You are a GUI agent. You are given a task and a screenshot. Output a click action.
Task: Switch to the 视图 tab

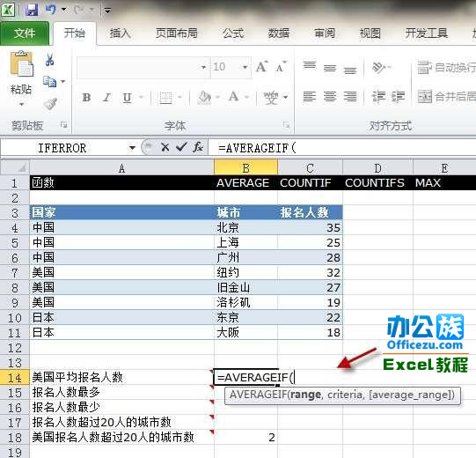tap(370, 33)
